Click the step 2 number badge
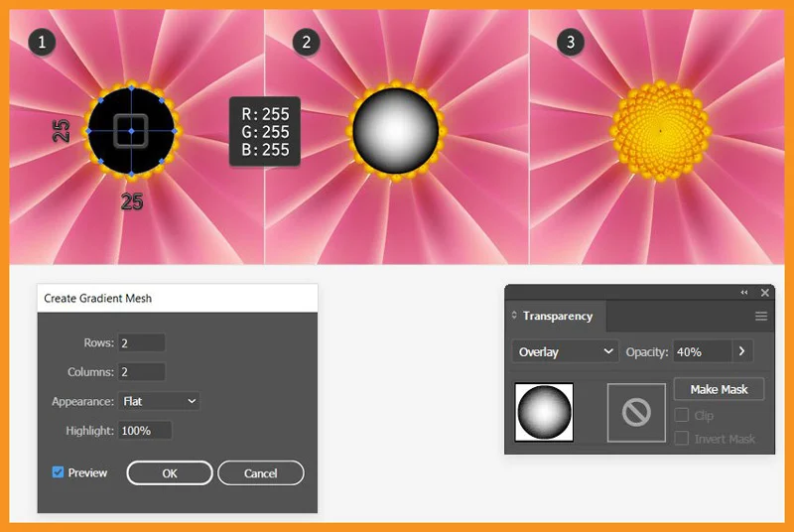 click(306, 42)
